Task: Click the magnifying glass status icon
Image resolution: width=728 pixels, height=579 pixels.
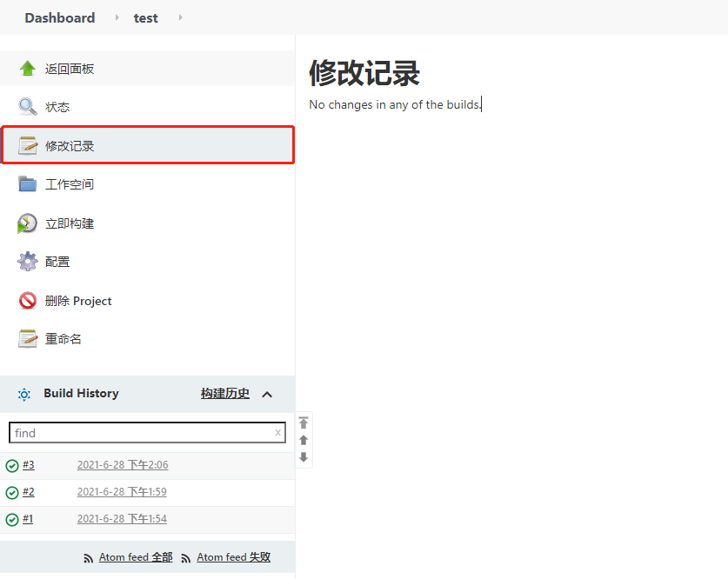Action: [x=28, y=107]
